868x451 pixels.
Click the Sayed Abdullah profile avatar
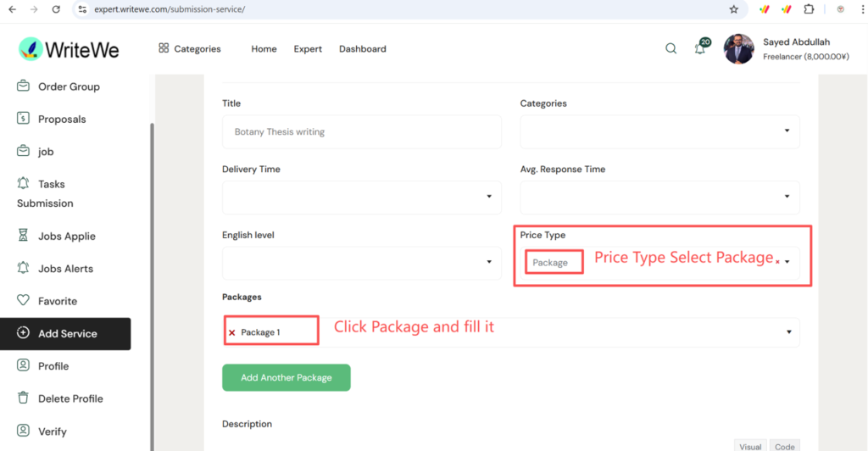(738, 49)
